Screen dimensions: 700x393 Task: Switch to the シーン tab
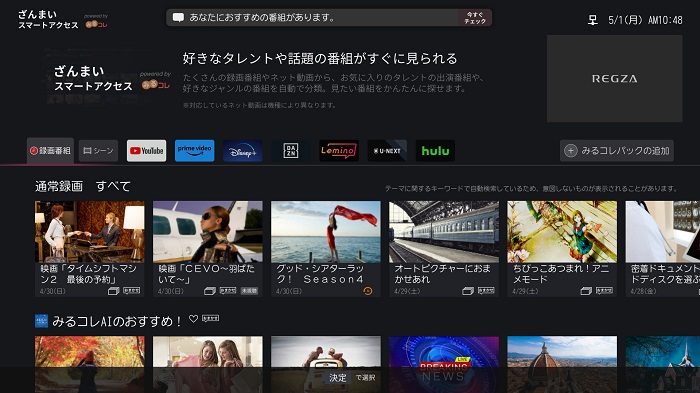[98, 151]
